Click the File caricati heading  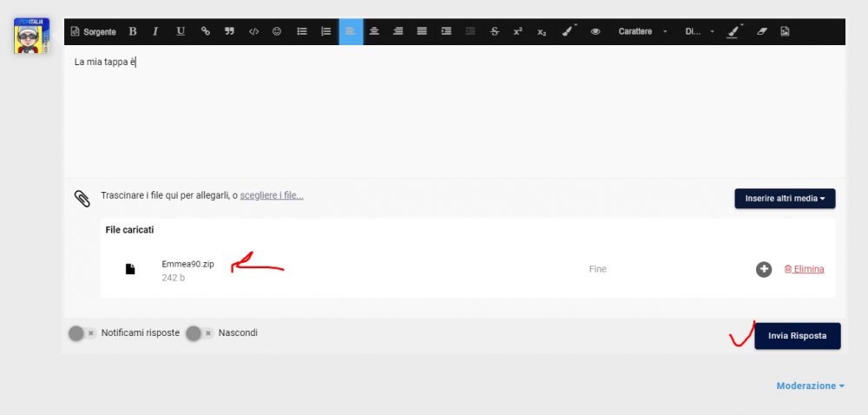pos(129,229)
